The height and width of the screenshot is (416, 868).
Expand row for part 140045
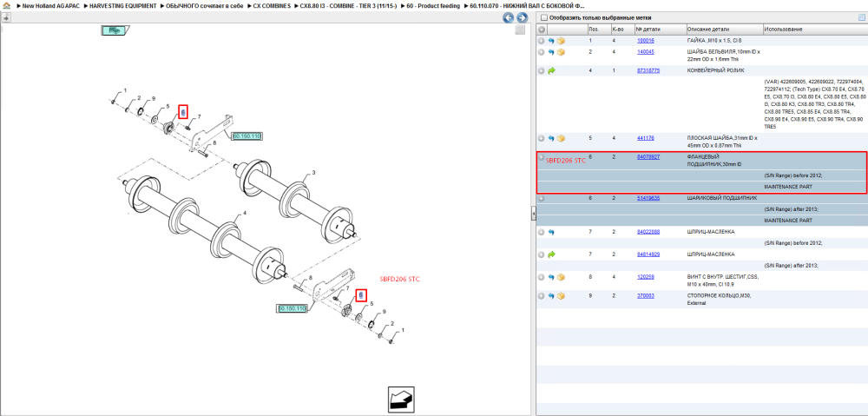point(542,52)
